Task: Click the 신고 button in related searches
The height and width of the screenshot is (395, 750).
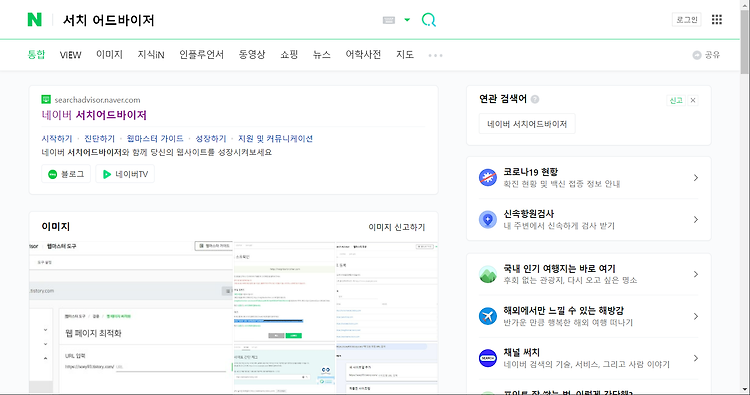Action: (675, 100)
